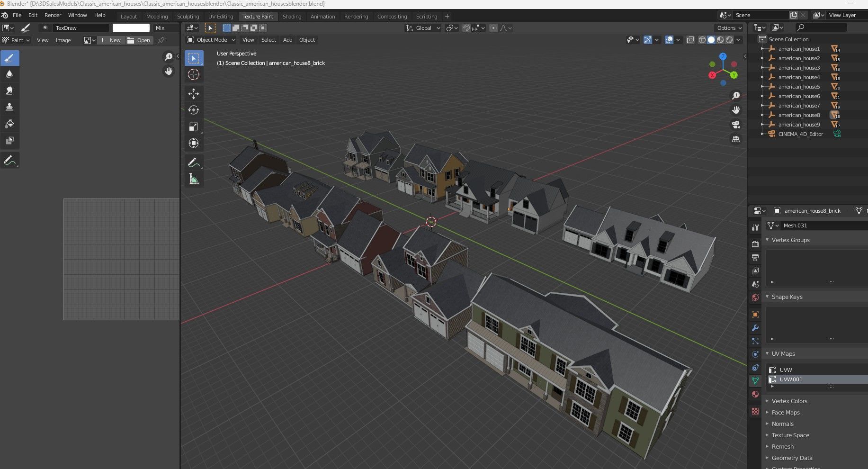
Task: Collapse the Vertex Groups panel
Action: (x=767, y=240)
